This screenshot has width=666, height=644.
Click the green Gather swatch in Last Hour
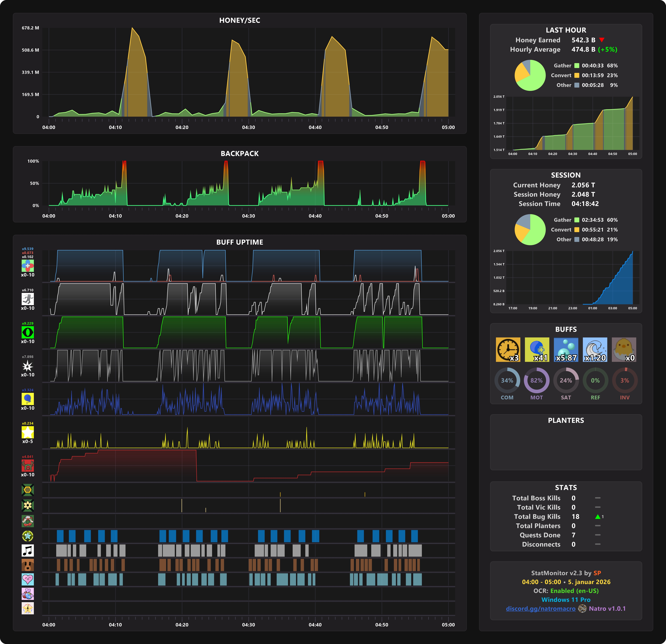(577, 66)
